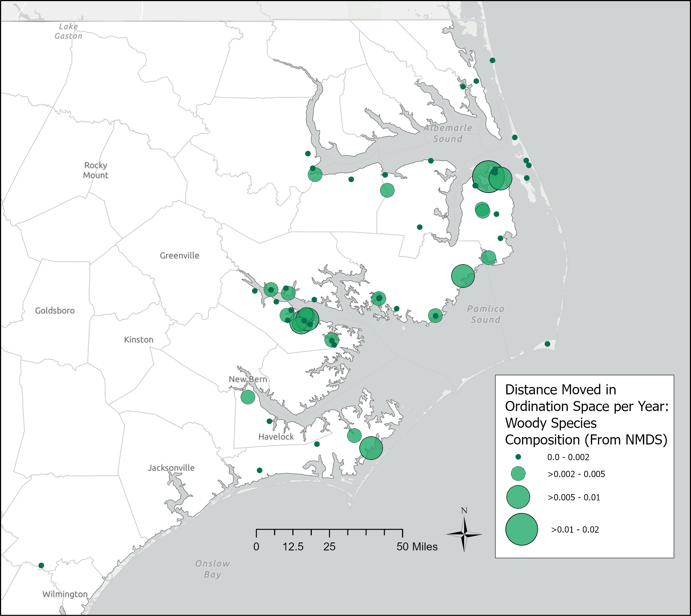Screen dimensions: 691x616
Task: Click the medium circle beside New Bern
Action: tap(248, 397)
